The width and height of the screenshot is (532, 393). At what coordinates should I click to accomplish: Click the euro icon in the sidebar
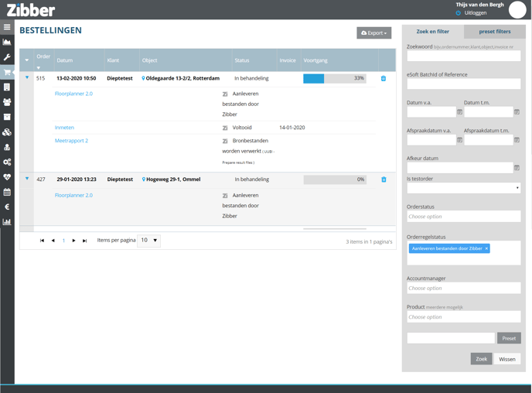pos(7,207)
